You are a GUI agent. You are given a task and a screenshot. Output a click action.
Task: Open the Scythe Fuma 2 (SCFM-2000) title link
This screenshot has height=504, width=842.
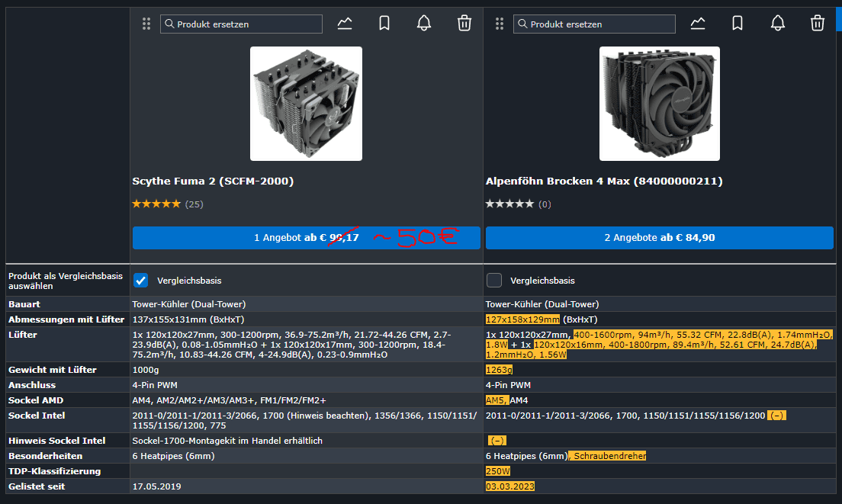click(x=213, y=181)
